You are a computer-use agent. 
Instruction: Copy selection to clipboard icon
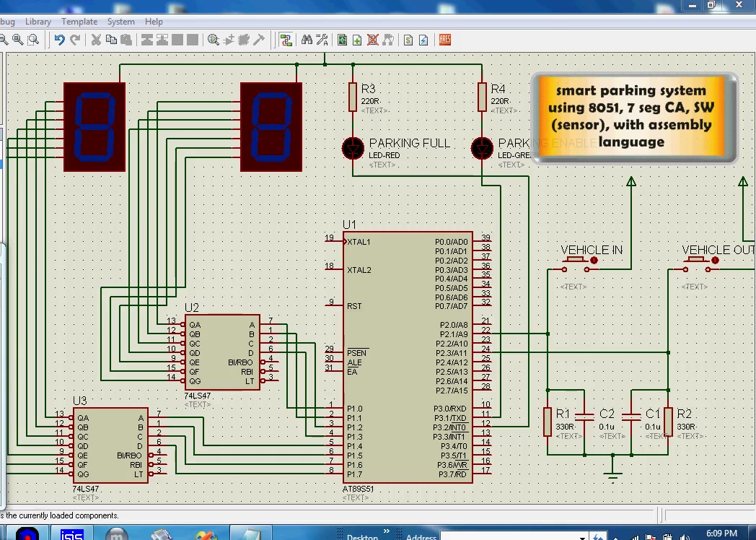coord(111,40)
